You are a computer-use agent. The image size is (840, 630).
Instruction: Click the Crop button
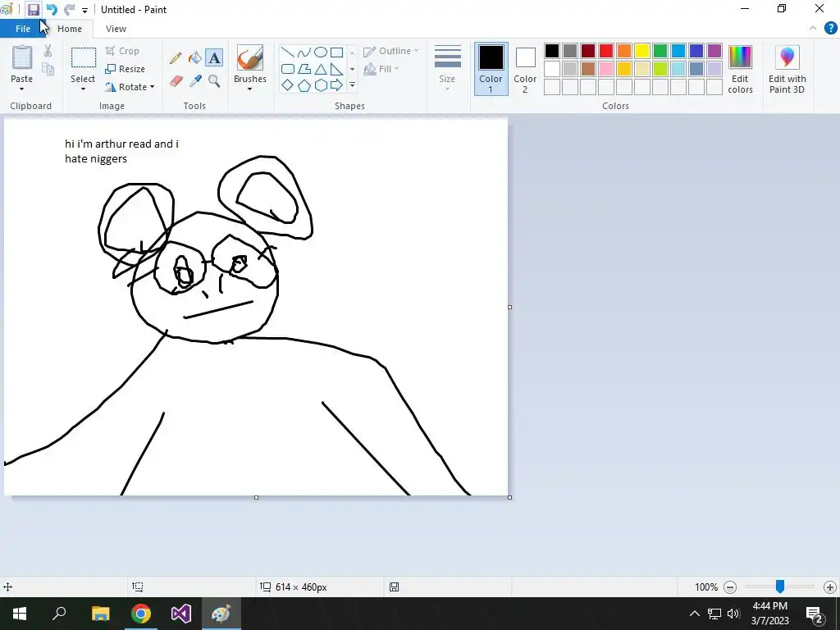pyautogui.click(x=123, y=51)
